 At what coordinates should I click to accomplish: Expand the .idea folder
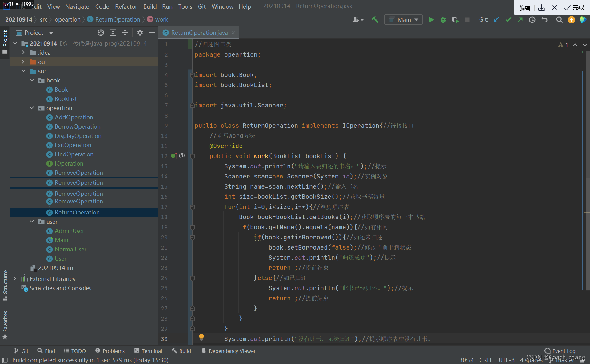[23, 53]
